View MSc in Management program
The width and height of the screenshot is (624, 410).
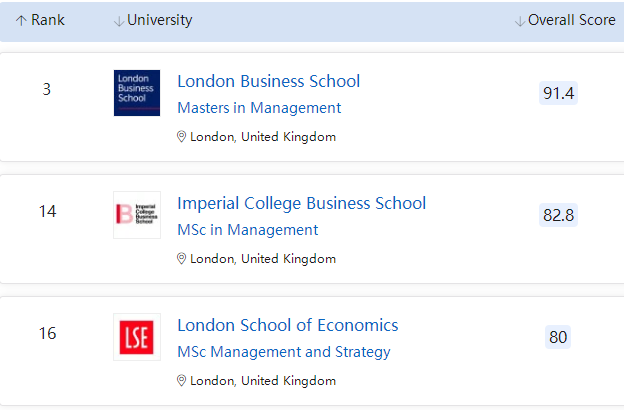pos(247,230)
